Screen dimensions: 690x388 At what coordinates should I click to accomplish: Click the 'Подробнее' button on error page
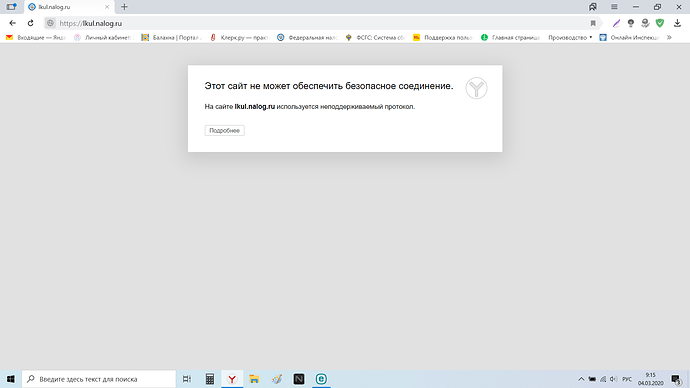224,131
